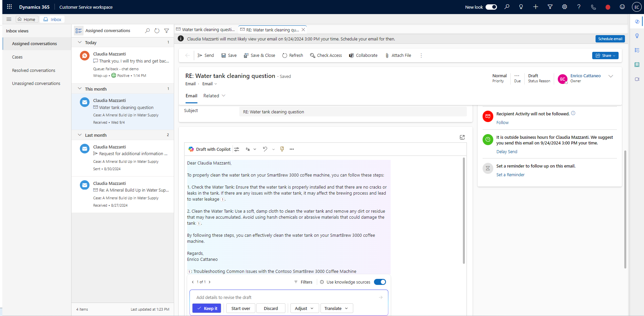This screenshot has height=316, width=644.
Task: Click the Schedule email button
Action: tap(610, 38)
